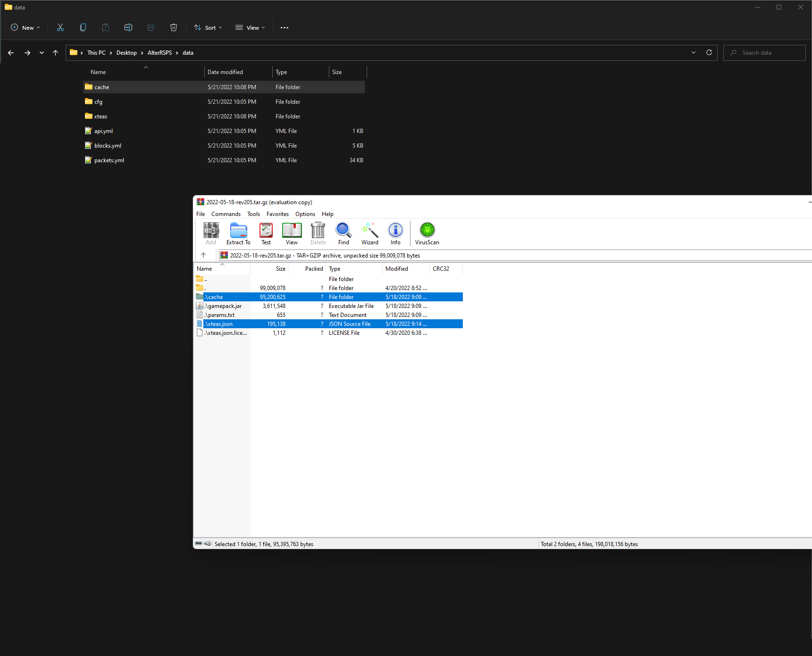Screen dimensions: 812x656
Task: Open WinRAR Tools menu
Action: click(x=253, y=214)
